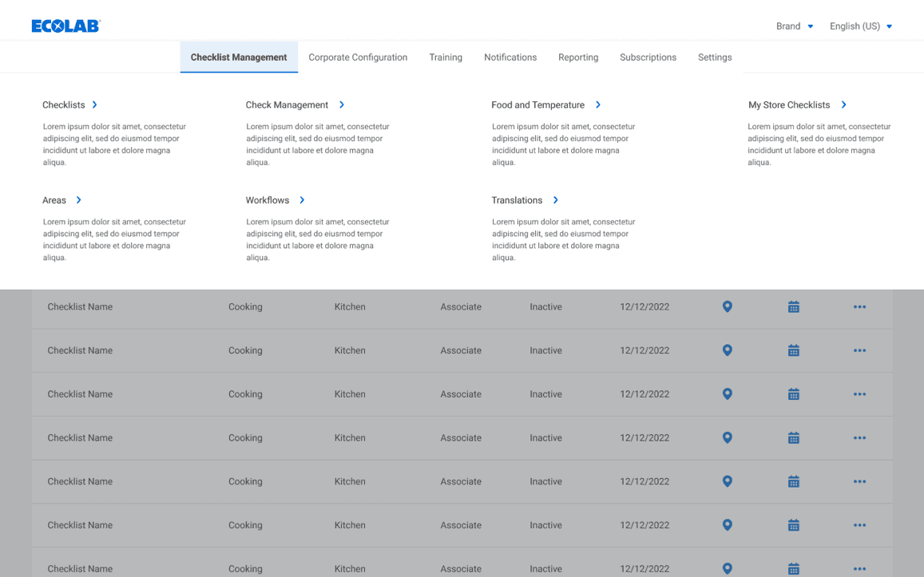The width and height of the screenshot is (924, 577).
Task: Open the Checklists menu link
Action: [64, 105]
